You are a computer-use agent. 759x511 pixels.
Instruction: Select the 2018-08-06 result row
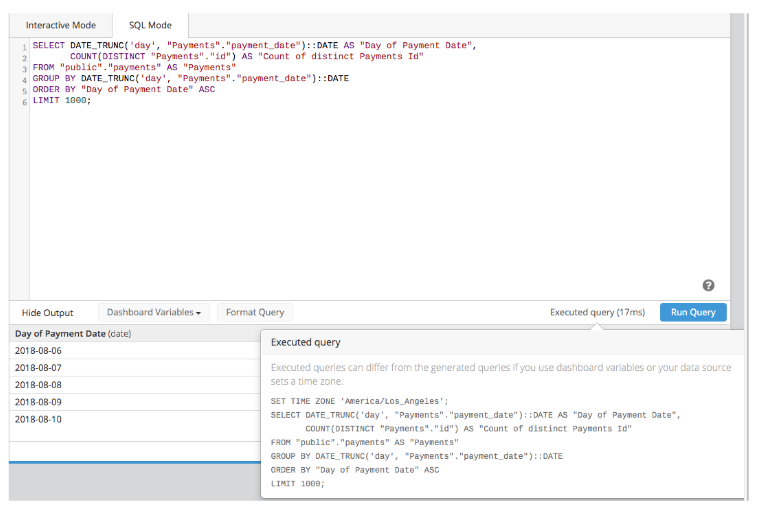tap(135, 350)
